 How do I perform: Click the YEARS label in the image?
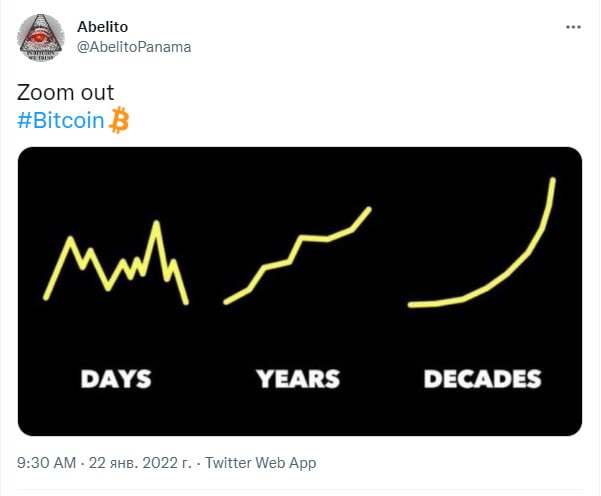click(x=297, y=379)
